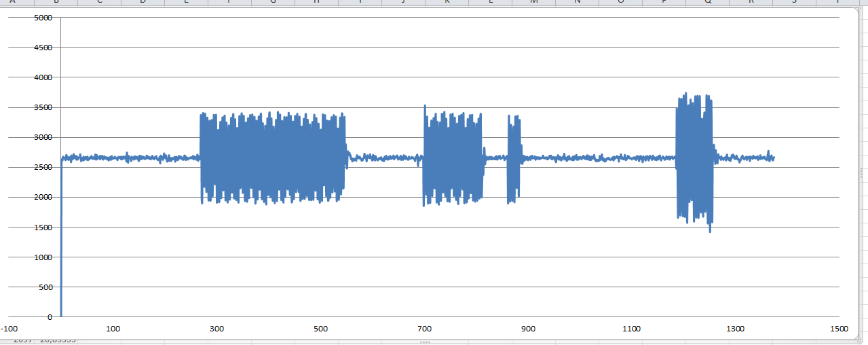
Task: Select the column N header
Action: [x=578, y=2]
